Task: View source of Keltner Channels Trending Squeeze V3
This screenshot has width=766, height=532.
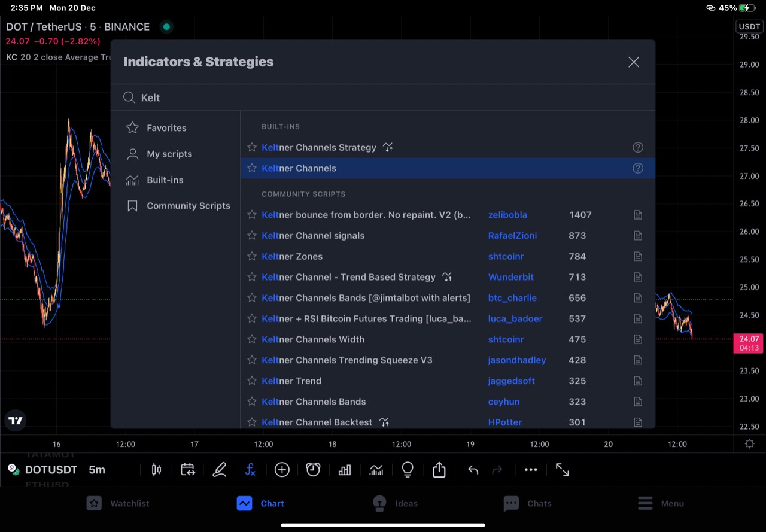Action: (x=638, y=360)
